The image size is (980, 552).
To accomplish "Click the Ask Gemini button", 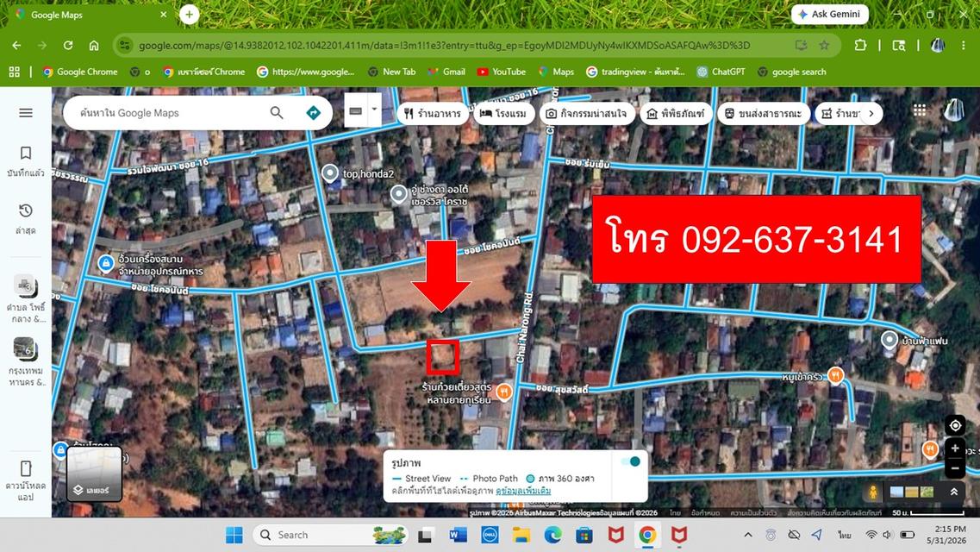I will [x=829, y=14].
